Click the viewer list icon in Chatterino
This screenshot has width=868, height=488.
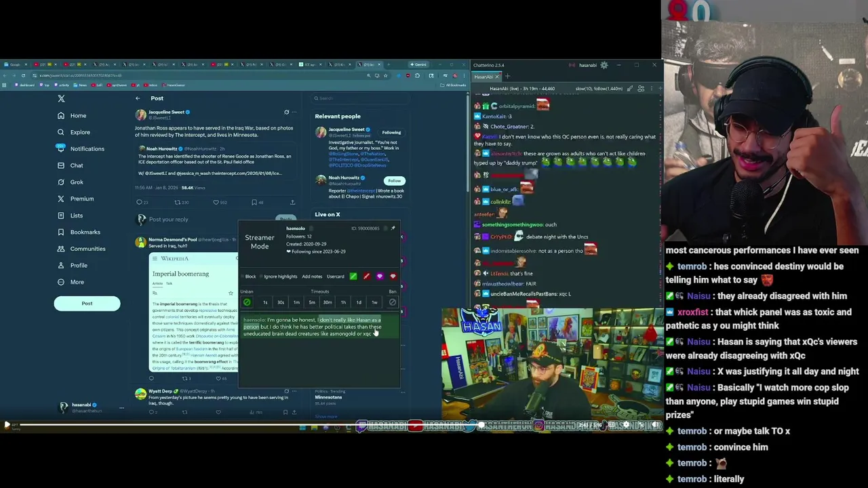click(641, 88)
